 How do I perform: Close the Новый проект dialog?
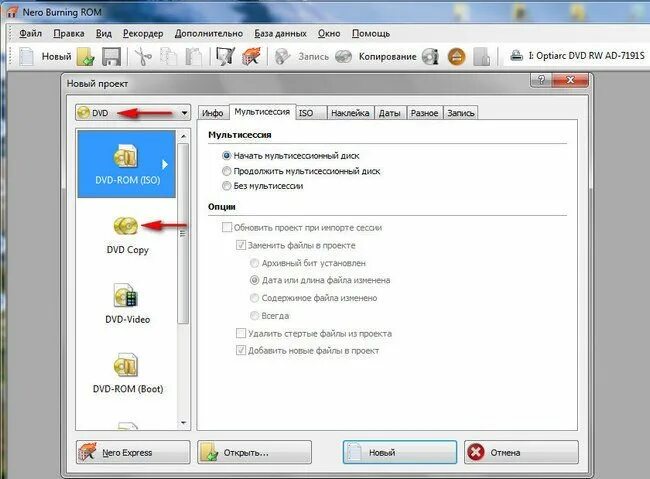(570, 80)
